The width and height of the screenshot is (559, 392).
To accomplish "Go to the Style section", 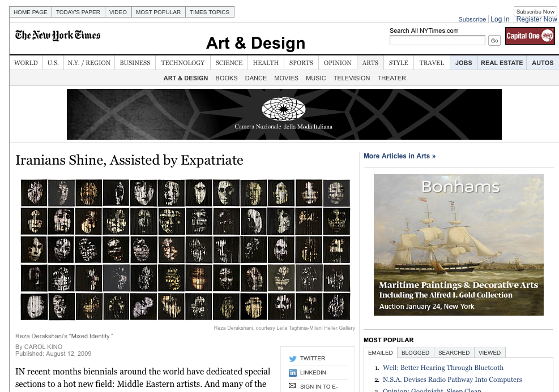I will pyautogui.click(x=399, y=63).
